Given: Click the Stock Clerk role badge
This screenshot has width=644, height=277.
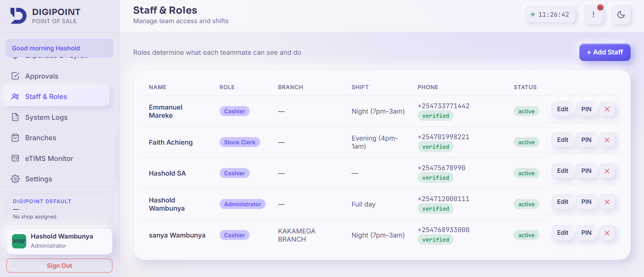Looking at the screenshot, I should (x=240, y=142).
